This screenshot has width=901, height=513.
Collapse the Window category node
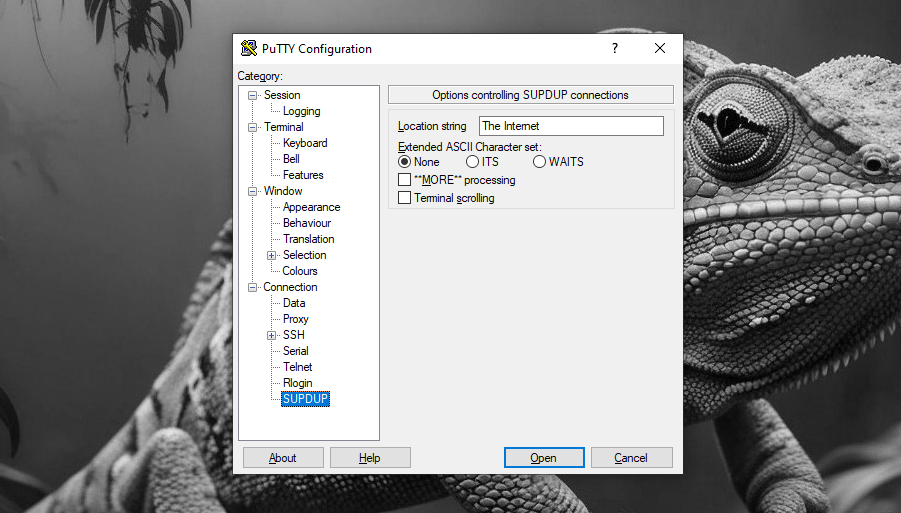click(252, 191)
